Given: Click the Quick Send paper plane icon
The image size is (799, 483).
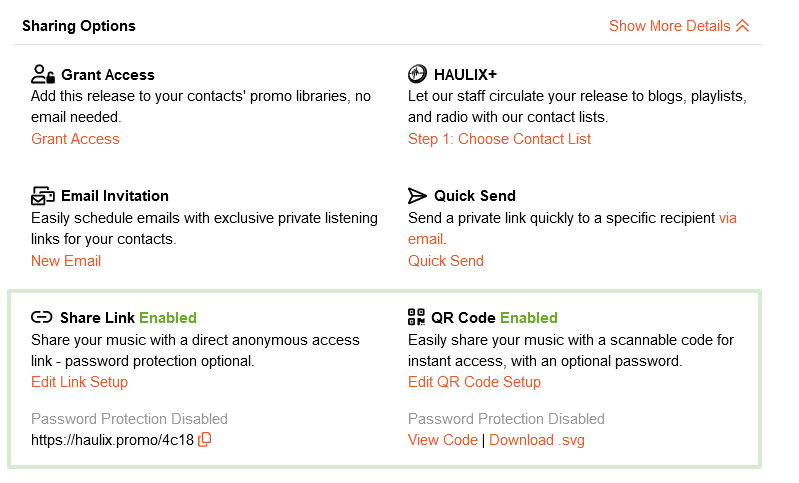Looking at the screenshot, I should tap(418, 196).
